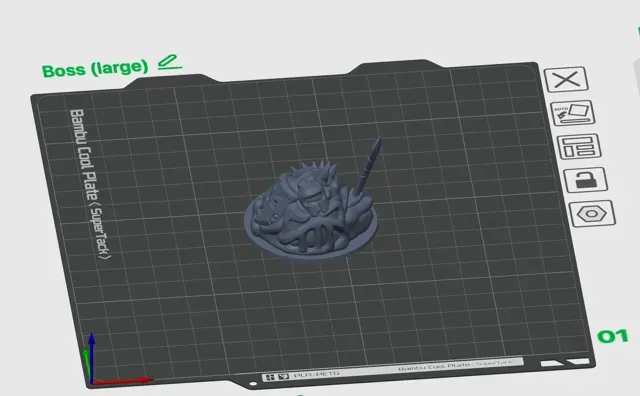Click the '01' plate number label
This screenshot has height=396, width=640.
click(612, 336)
